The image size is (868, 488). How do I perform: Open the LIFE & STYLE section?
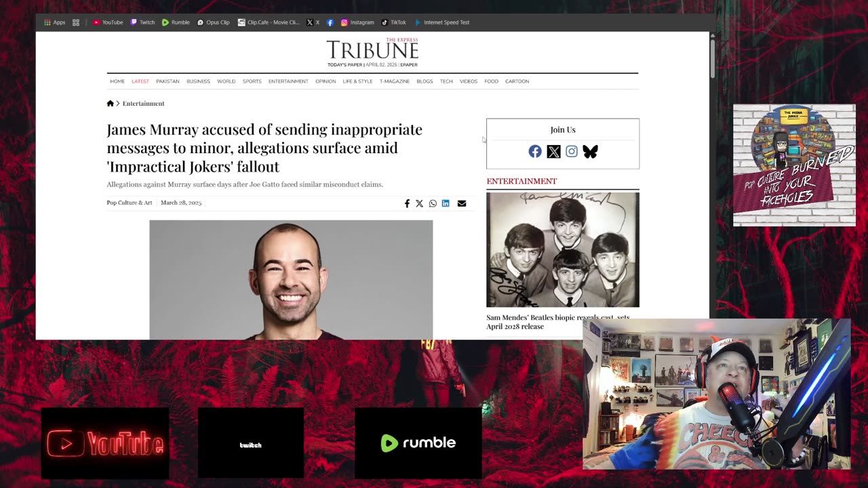point(357,81)
